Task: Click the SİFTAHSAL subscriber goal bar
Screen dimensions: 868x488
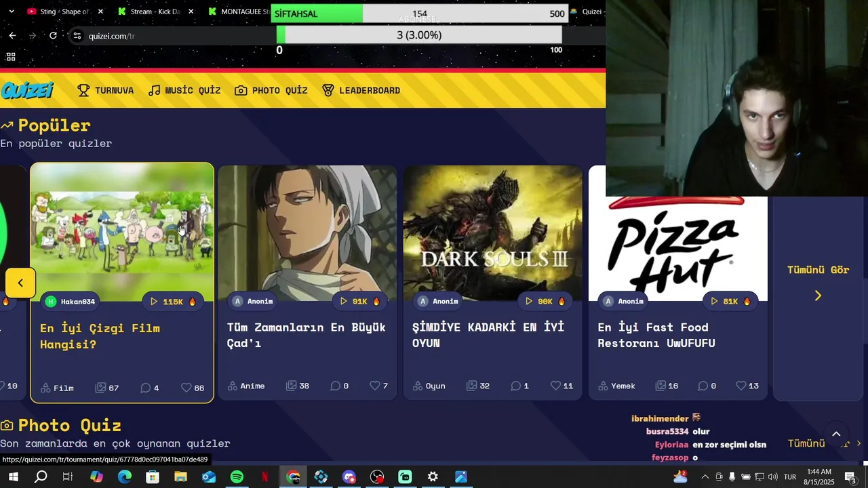Action: [x=420, y=14]
